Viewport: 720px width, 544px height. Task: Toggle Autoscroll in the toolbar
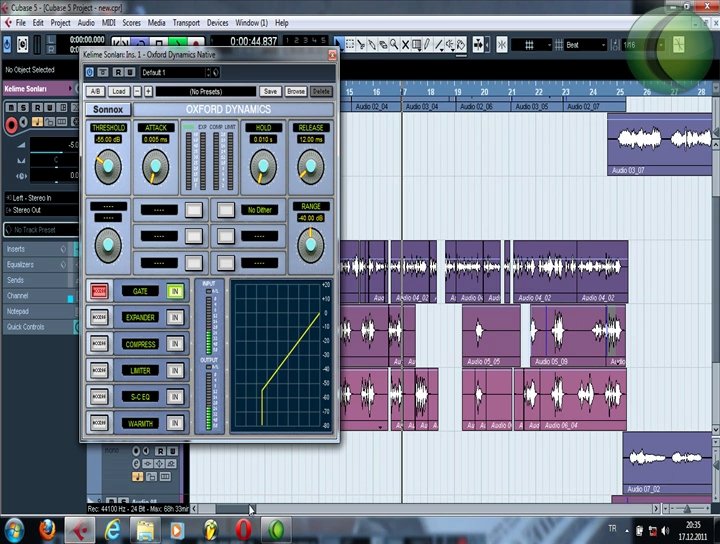tap(478, 45)
